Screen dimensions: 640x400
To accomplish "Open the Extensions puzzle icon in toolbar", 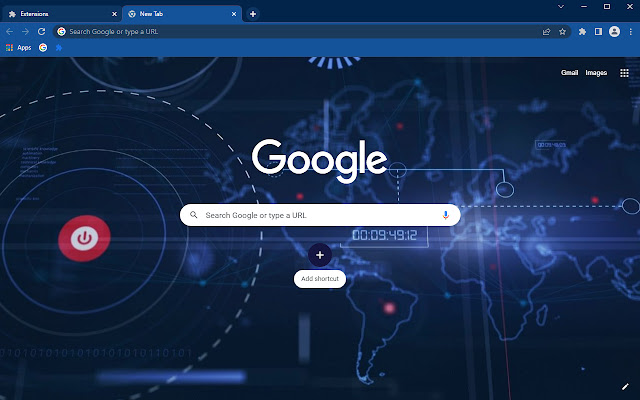I will 582,31.
